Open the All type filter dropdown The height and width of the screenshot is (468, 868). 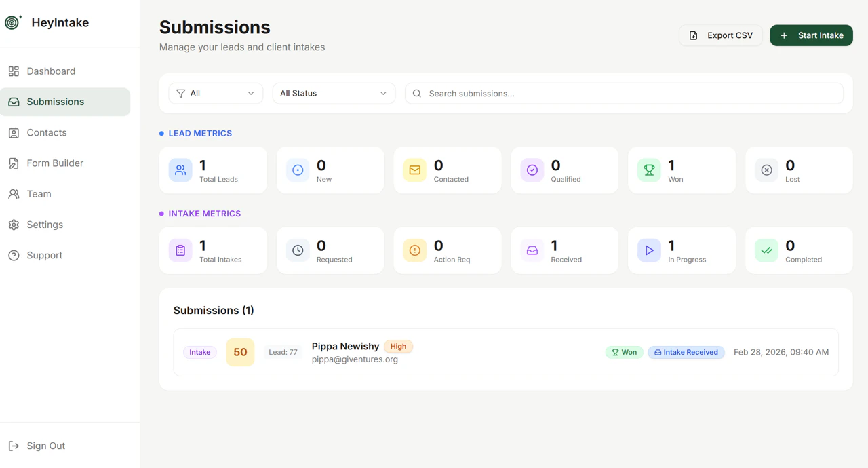(x=216, y=94)
